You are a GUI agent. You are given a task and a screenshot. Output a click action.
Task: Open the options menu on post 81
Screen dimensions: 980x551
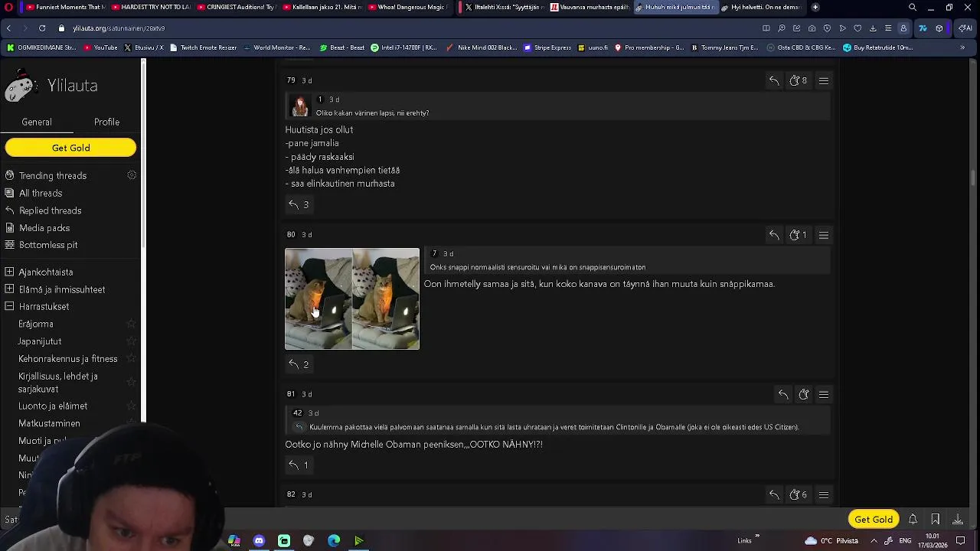[x=824, y=394]
